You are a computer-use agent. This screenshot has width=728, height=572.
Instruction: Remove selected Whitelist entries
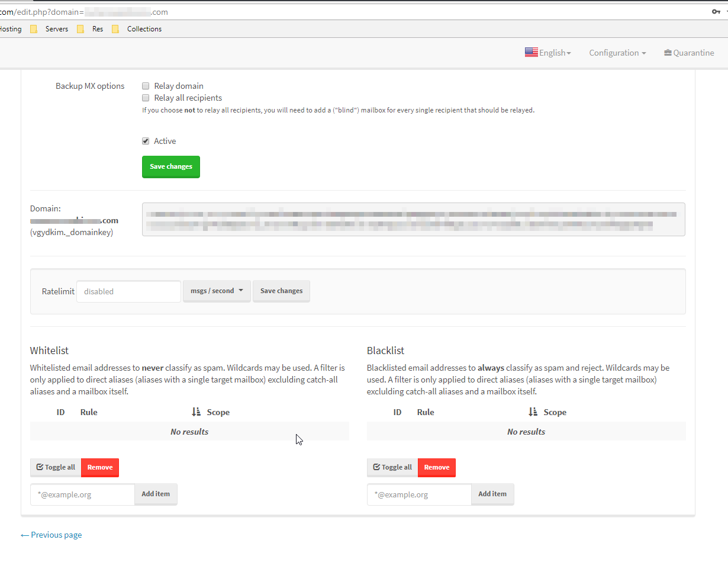coord(100,467)
